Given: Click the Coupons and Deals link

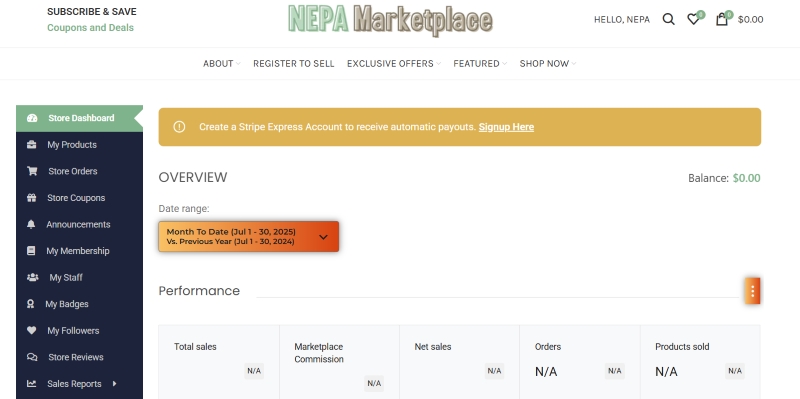Looking at the screenshot, I should coord(90,28).
